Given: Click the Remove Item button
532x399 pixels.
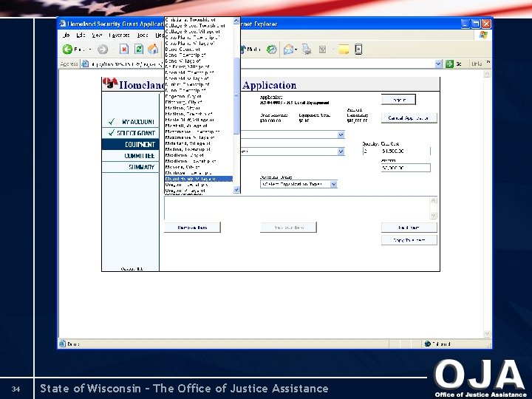Looking at the screenshot, I should click(192, 228).
